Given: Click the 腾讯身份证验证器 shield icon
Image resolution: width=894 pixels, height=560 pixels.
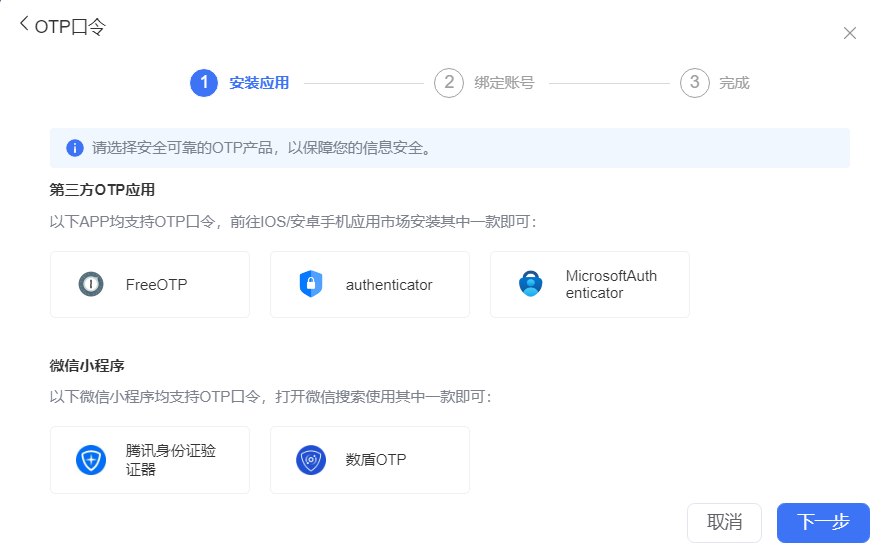Looking at the screenshot, I should 91,460.
